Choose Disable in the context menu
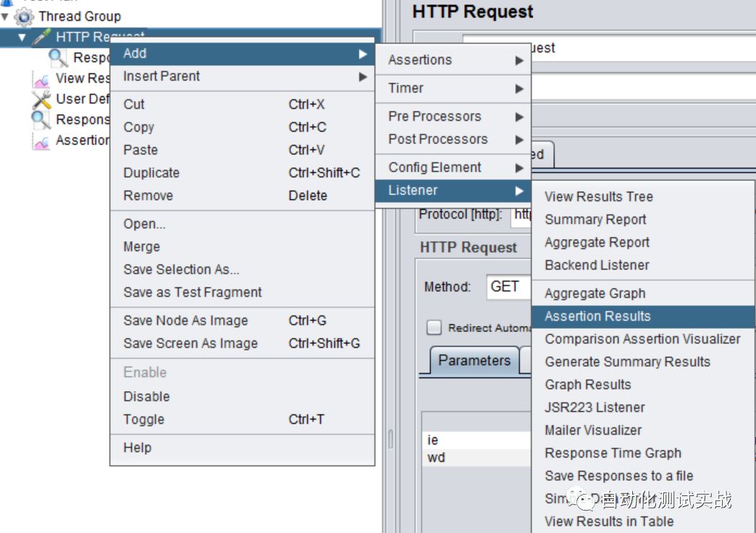 click(242, 397)
